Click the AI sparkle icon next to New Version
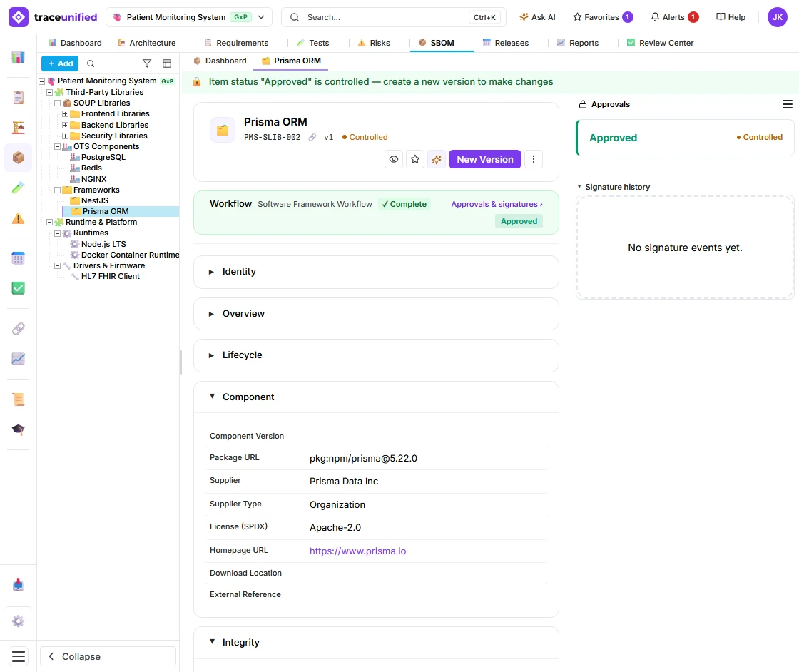Screen dimensions: 799x672 [x=437, y=160]
